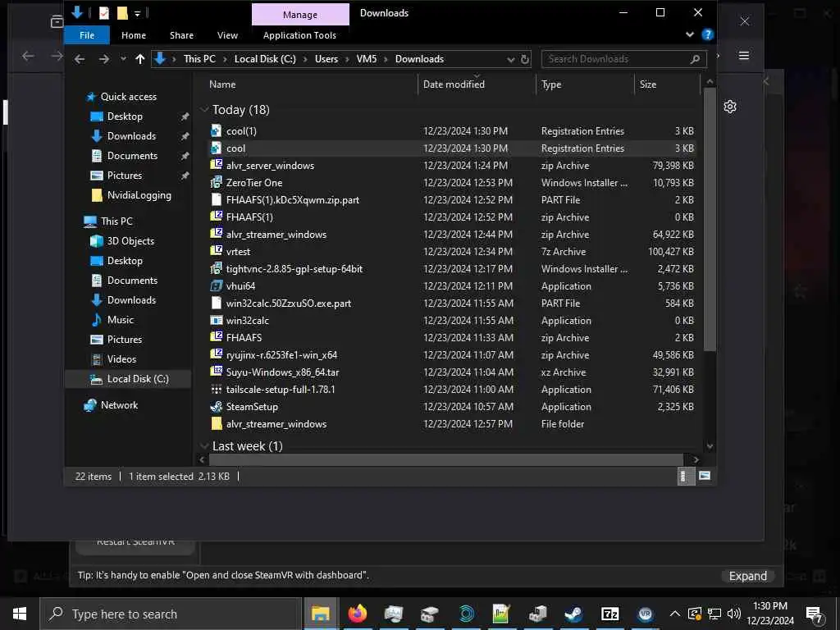Select Quick access in the navigation pane
Viewport: 840px width, 630px height.
[129, 97]
